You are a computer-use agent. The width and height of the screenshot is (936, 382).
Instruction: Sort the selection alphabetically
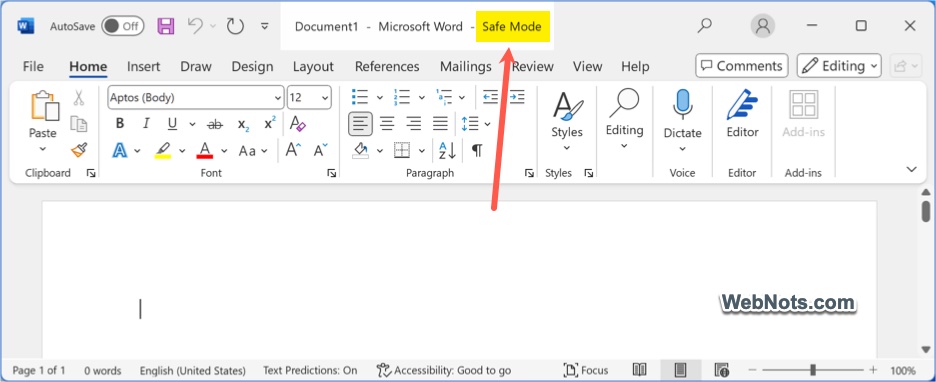[447, 150]
